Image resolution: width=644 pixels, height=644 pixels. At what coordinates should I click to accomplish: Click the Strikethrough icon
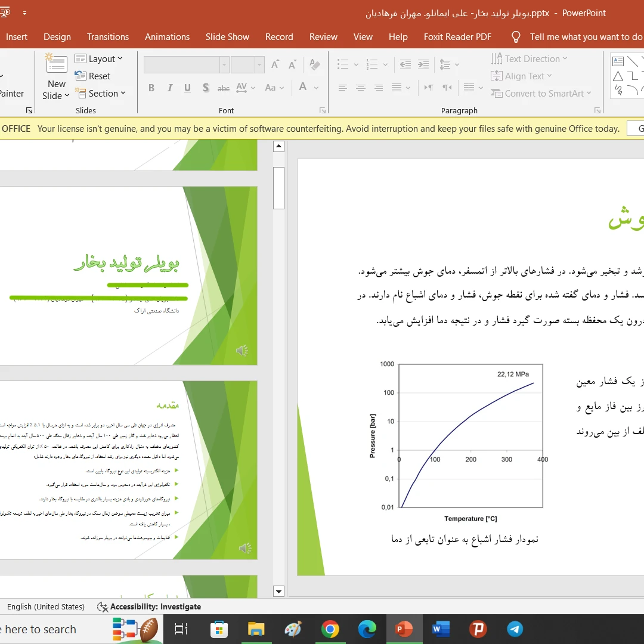click(224, 88)
